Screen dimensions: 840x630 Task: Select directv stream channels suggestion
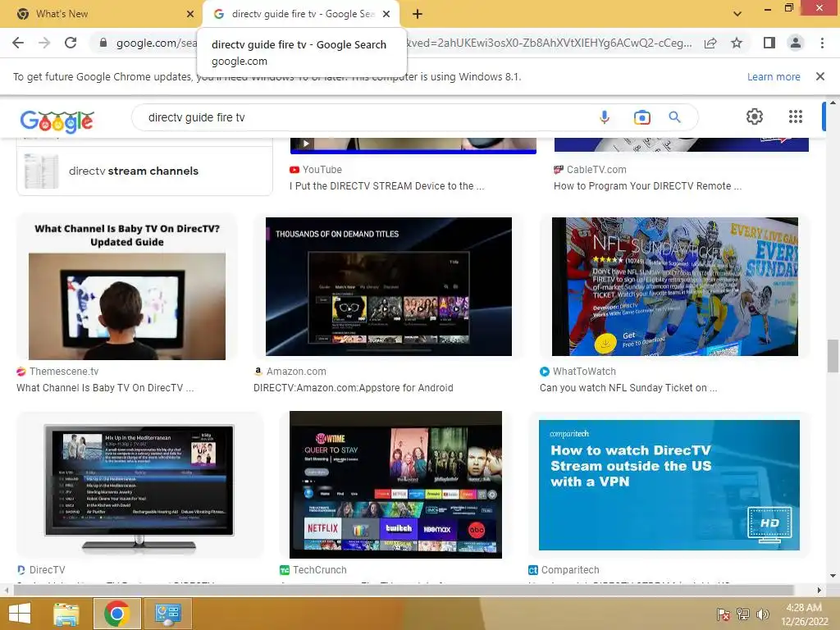pos(144,171)
